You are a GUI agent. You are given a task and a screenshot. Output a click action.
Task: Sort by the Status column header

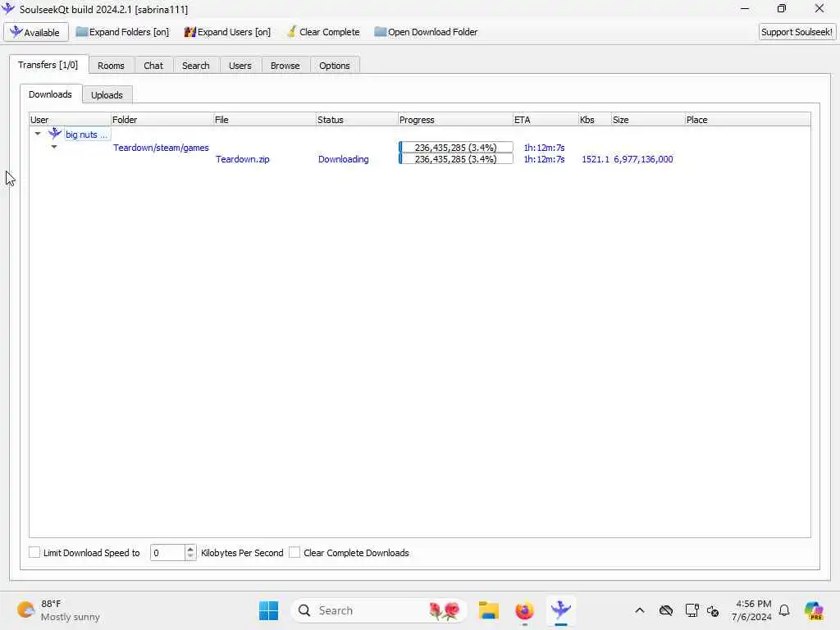(x=357, y=120)
